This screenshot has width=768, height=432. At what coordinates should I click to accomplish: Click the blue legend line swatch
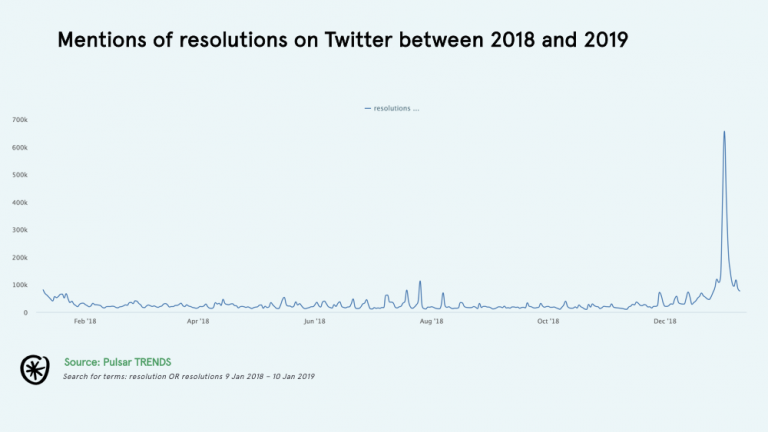point(368,108)
